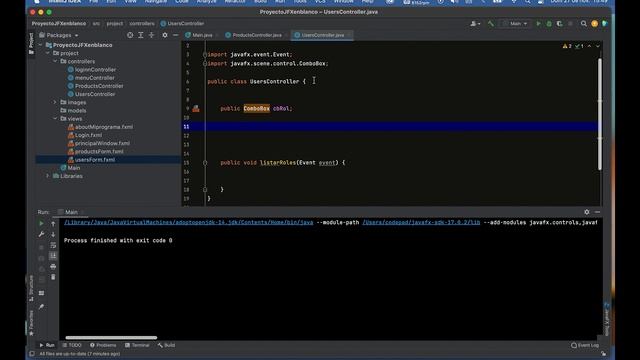This screenshot has width=640, height=360.
Task: Click the gutter FXML icon beside cbRol line
Action: click(196, 108)
